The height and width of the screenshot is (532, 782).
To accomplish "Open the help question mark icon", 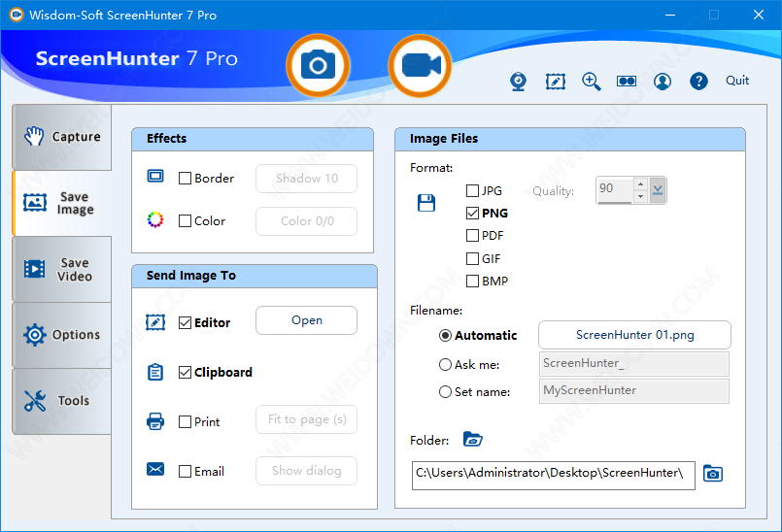I will click(x=698, y=82).
